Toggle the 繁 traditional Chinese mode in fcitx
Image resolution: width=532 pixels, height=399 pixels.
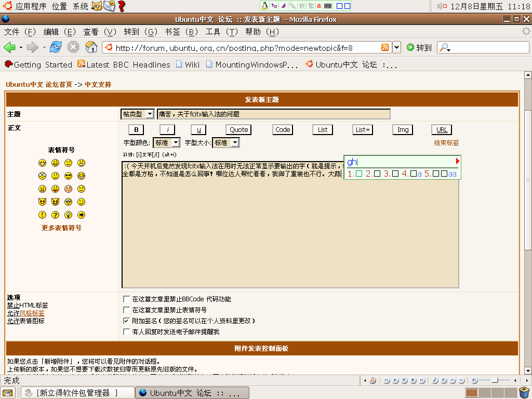point(311,6)
